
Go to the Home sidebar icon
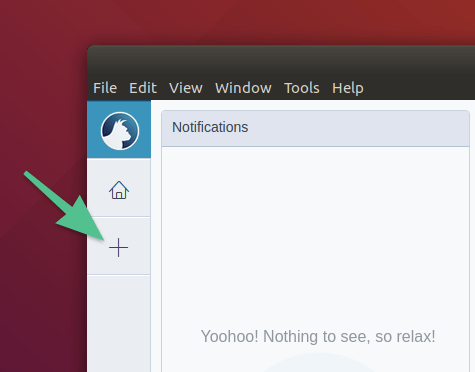(119, 190)
